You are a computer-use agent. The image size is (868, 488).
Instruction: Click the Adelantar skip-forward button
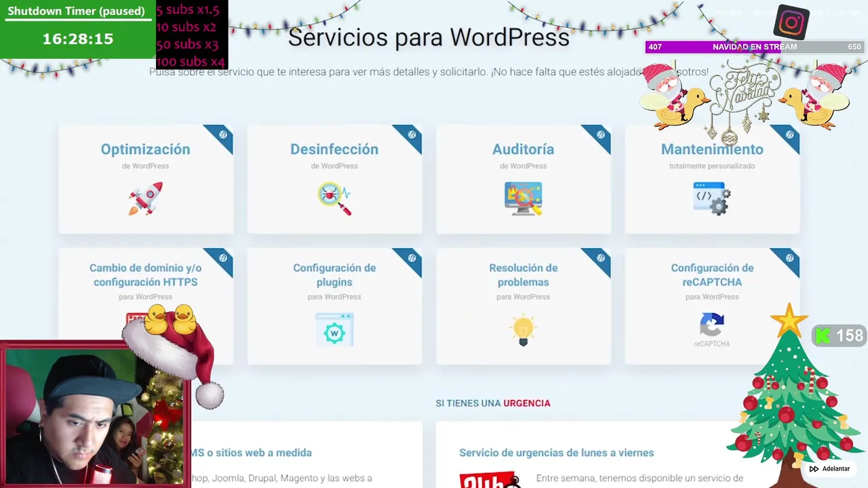coord(829,468)
